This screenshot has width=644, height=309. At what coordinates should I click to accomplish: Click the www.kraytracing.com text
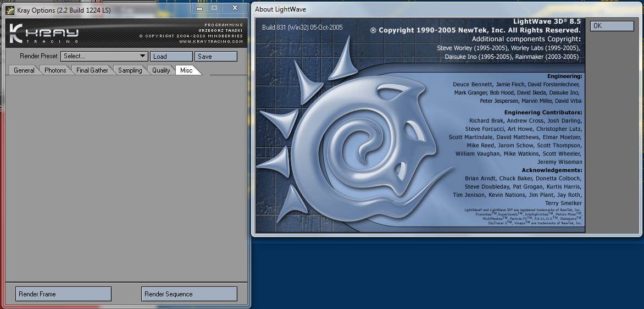click(210, 41)
